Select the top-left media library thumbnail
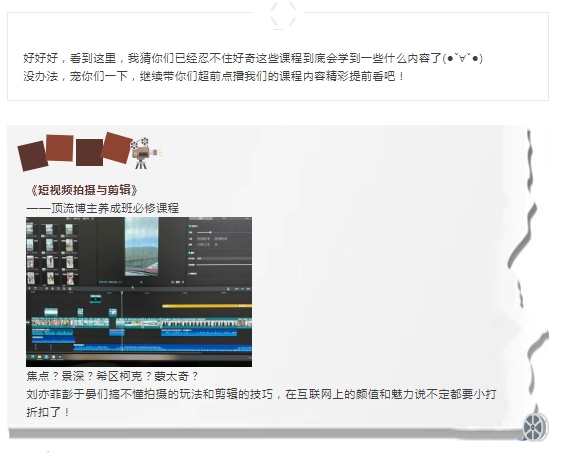563x452 pixels. [x=31, y=229]
